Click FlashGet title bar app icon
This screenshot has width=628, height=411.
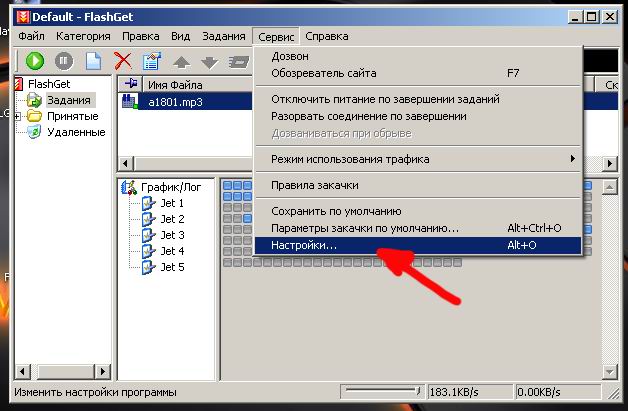tap(23, 17)
